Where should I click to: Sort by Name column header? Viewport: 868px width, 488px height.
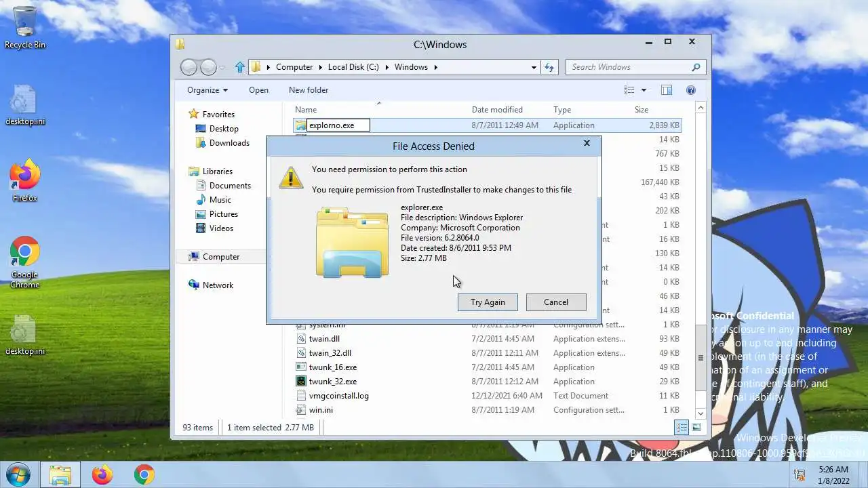click(306, 110)
